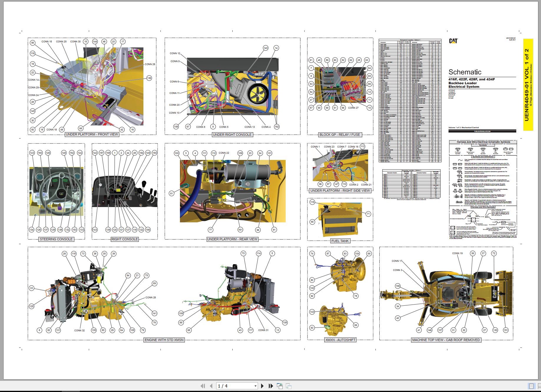Click UNDER PLATFORM - FRONT VIEW label
Image resolution: width=541 pixels, height=392 pixels.
point(92,134)
